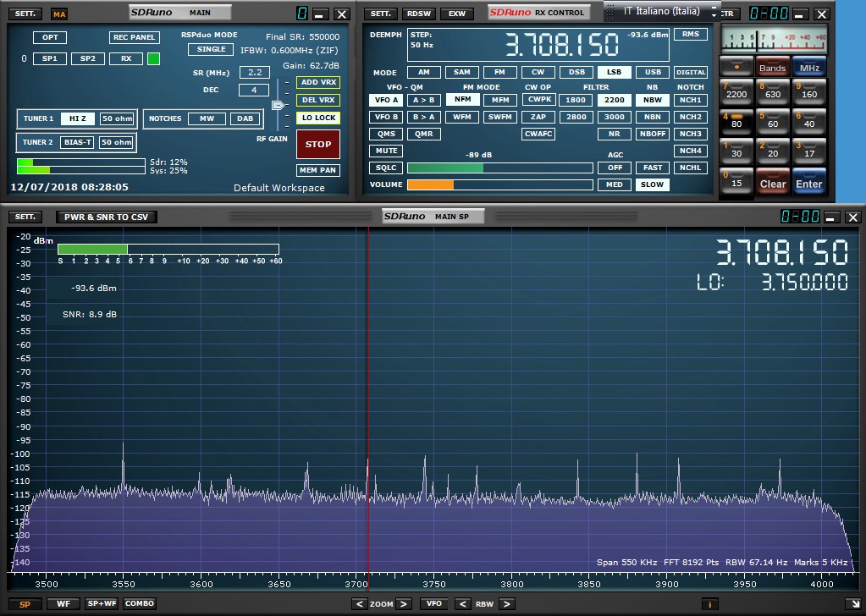Click the RMS button in RX Control
This screenshot has height=616, width=866.
(x=691, y=34)
